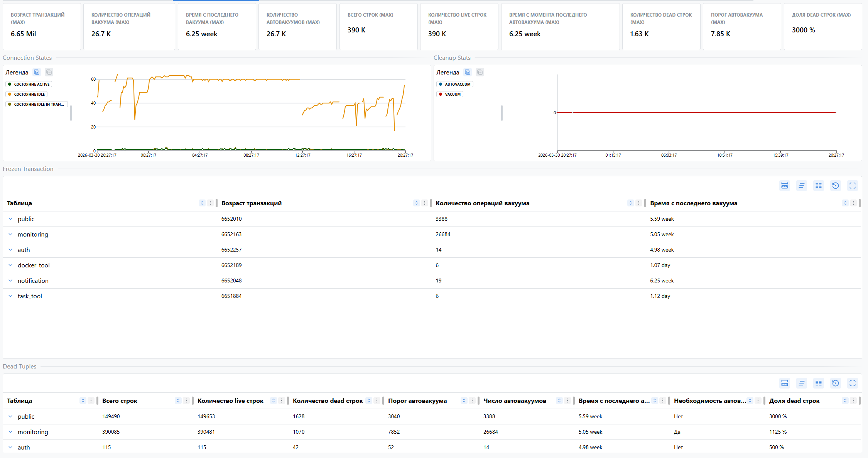Open the multi-column layout icon on Dead Tuples table
The height and width of the screenshot is (458, 868).
click(819, 383)
